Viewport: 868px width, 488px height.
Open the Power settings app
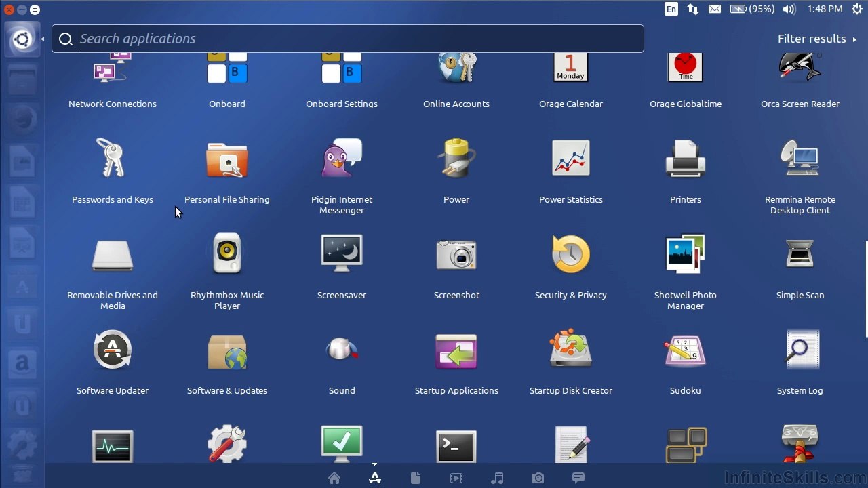[x=456, y=171]
